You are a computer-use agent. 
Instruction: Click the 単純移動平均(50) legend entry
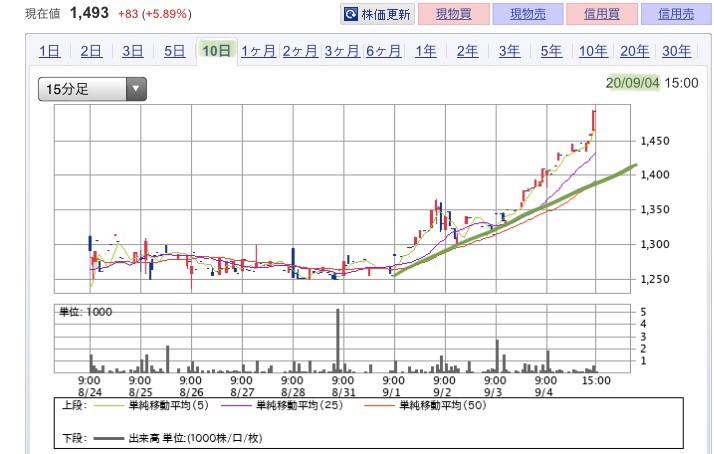[x=425, y=405]
